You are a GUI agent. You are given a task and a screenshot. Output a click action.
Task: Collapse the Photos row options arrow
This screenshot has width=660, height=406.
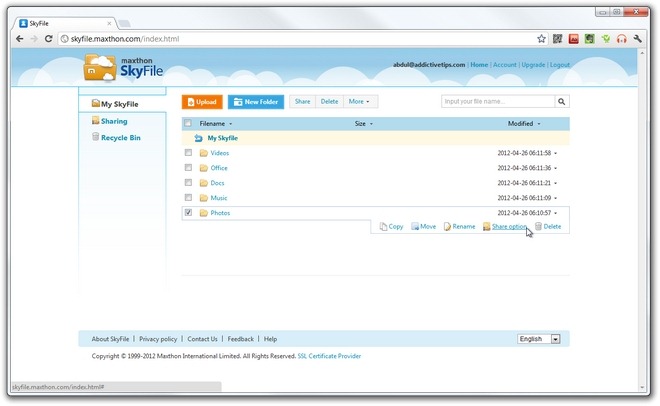click(556, 213)
